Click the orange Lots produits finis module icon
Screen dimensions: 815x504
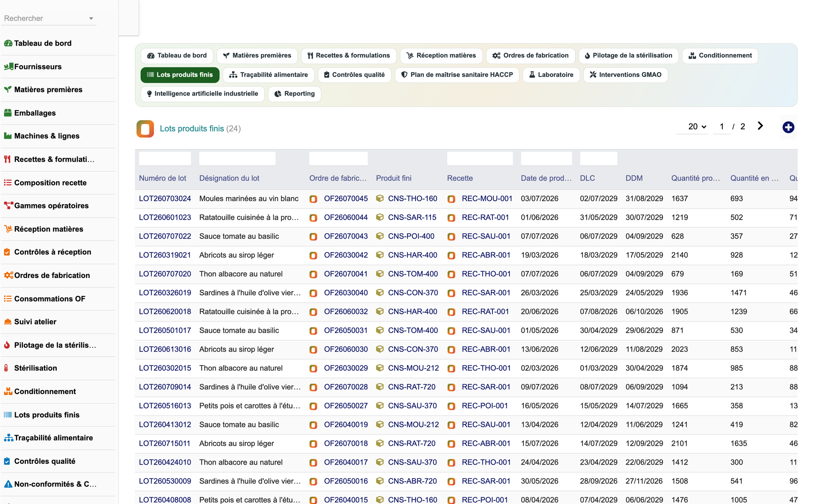pos(145,129)
